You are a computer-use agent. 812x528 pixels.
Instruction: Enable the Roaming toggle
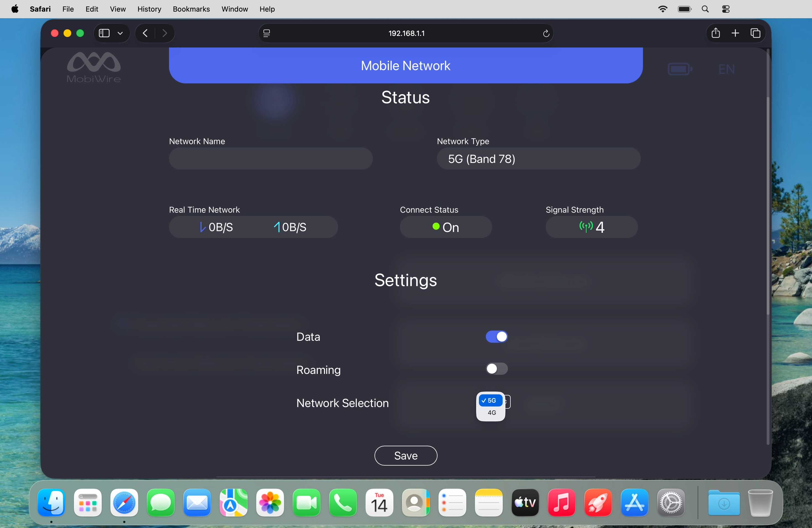(496, 369)
